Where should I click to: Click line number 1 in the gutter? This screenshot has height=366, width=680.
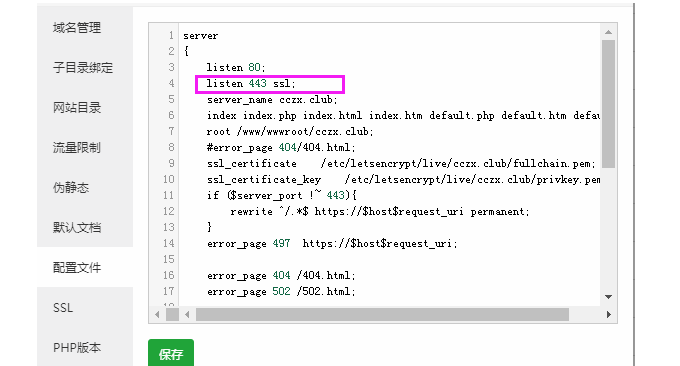(171, 35)
